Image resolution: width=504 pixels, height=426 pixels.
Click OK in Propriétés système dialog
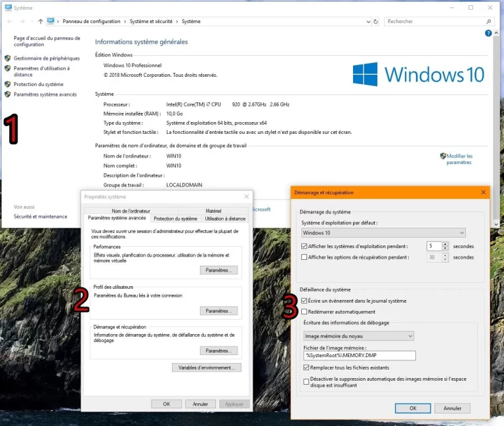(167, 404)
